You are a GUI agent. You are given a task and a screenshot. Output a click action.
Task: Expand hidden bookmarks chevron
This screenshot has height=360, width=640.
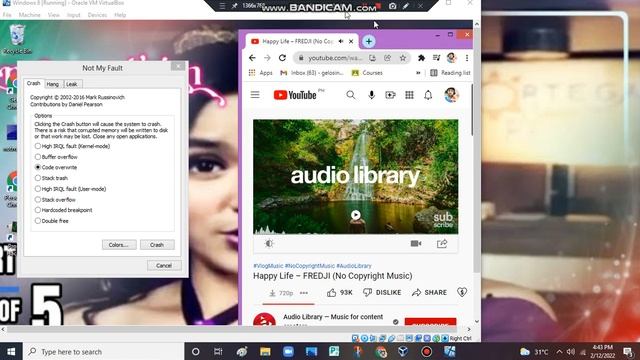418,73
